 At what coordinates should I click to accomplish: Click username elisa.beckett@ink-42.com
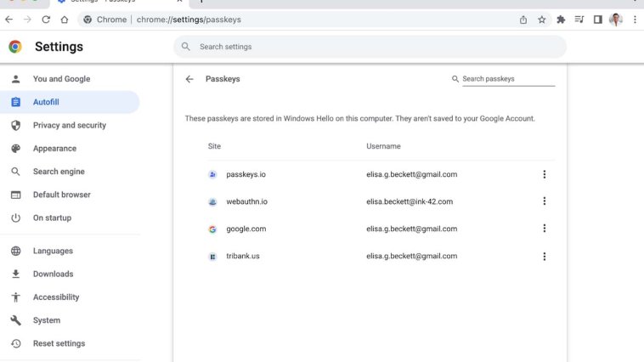[x=410, y=201]
